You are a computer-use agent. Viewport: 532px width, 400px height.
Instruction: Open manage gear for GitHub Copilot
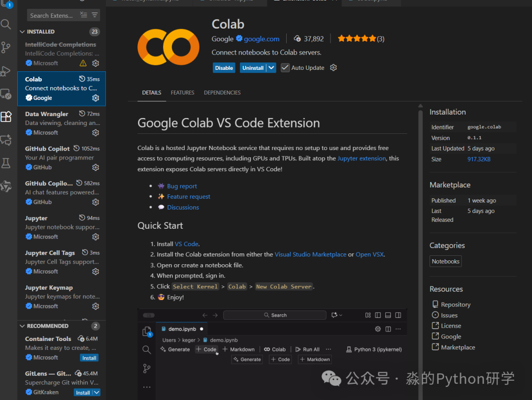pos(96,167)
